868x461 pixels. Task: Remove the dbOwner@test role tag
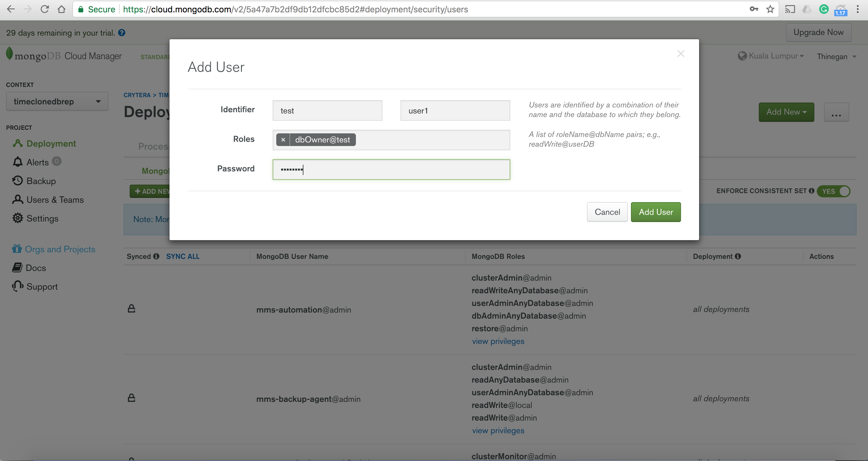click(x=283, y=140)
